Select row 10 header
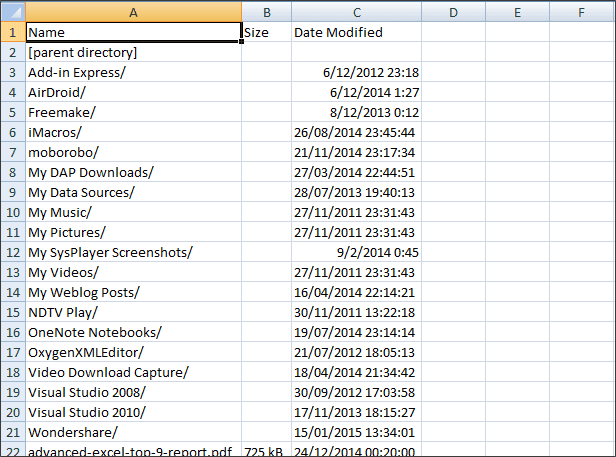Screen dimensions: 616x457 tap(13, 212)
